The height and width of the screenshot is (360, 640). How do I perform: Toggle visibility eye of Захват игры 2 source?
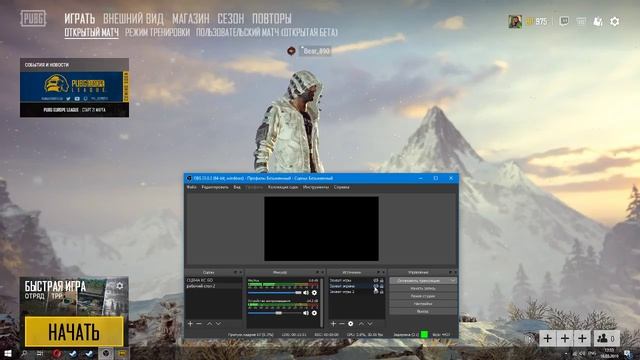pyautogui.click(x=376, y=292)
